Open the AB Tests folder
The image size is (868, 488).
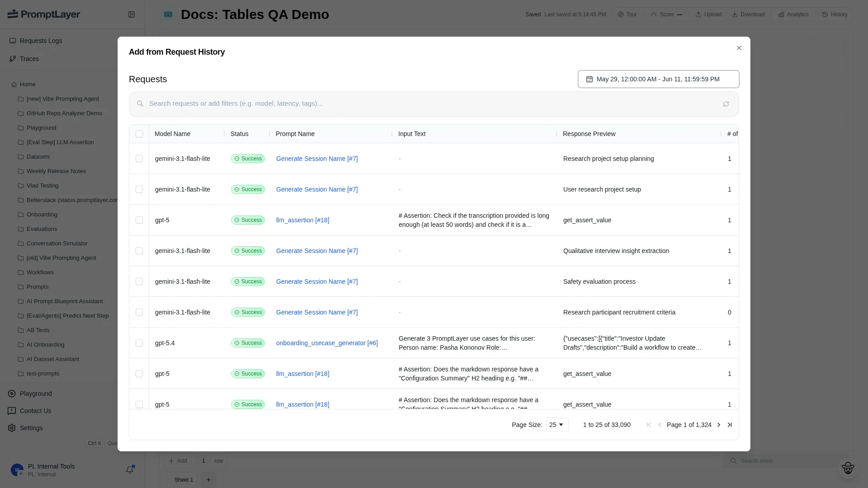[x=38, y=330]
